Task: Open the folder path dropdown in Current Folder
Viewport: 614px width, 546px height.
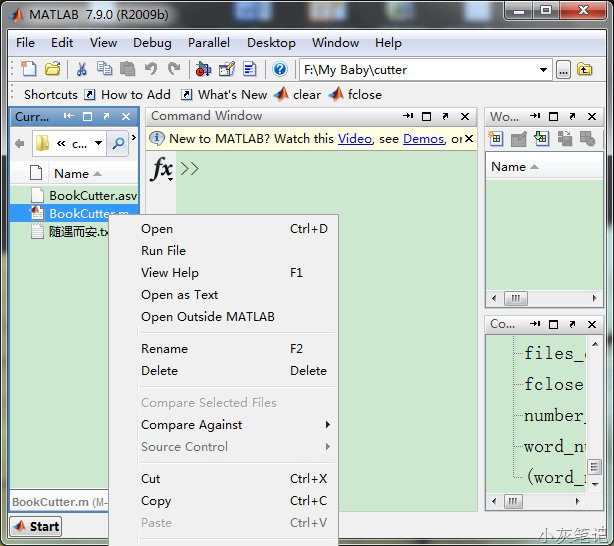Action: click(x=98, y=143)
